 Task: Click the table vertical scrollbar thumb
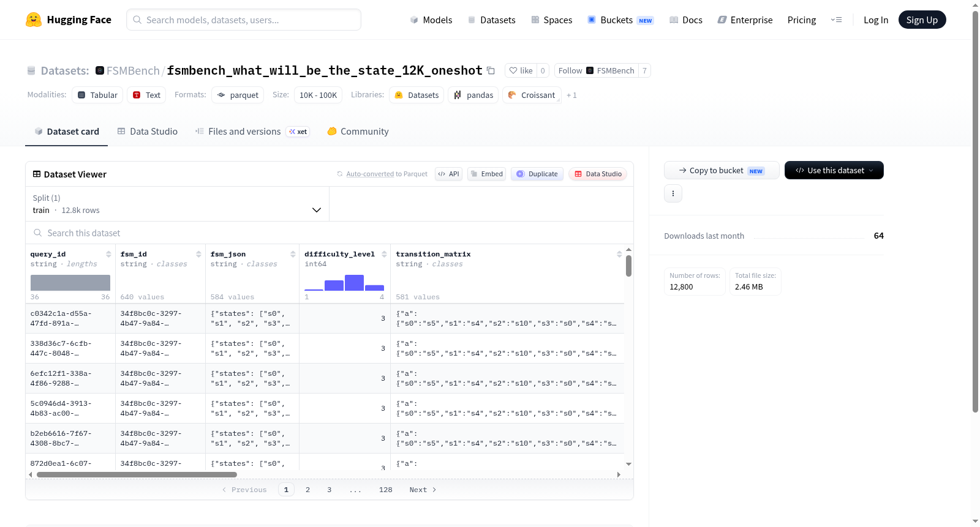628,266
